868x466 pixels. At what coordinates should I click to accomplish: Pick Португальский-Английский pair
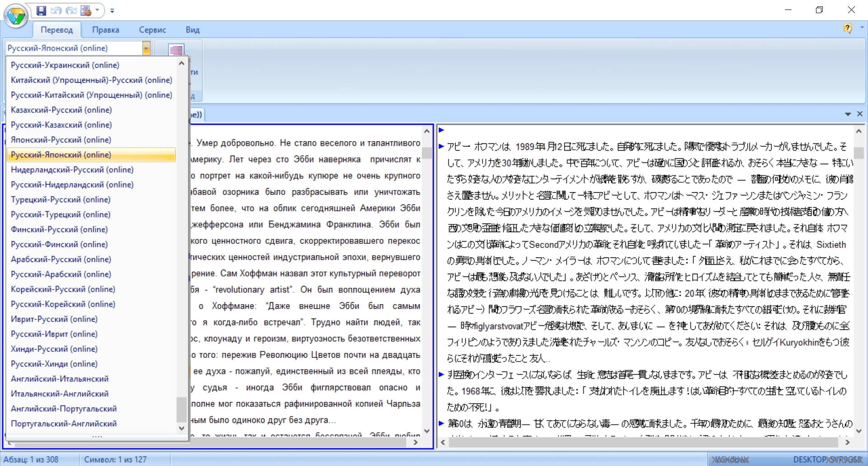tap(91, 423)
